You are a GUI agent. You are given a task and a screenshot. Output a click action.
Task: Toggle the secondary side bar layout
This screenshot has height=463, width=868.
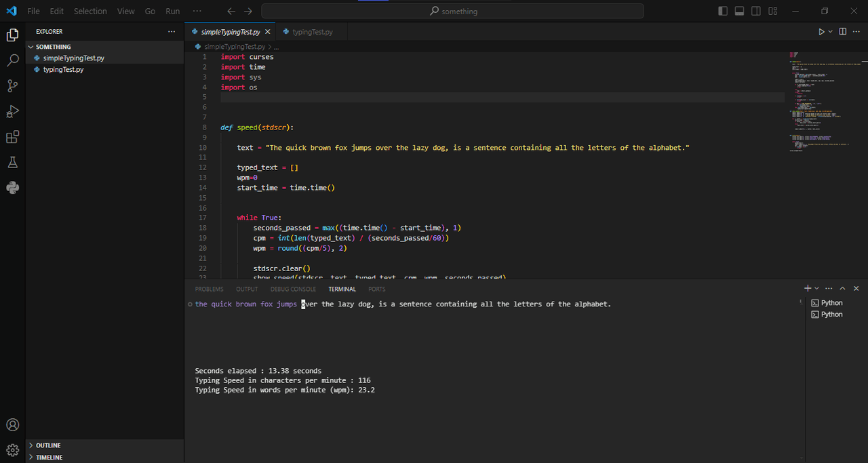click(756, 11)
